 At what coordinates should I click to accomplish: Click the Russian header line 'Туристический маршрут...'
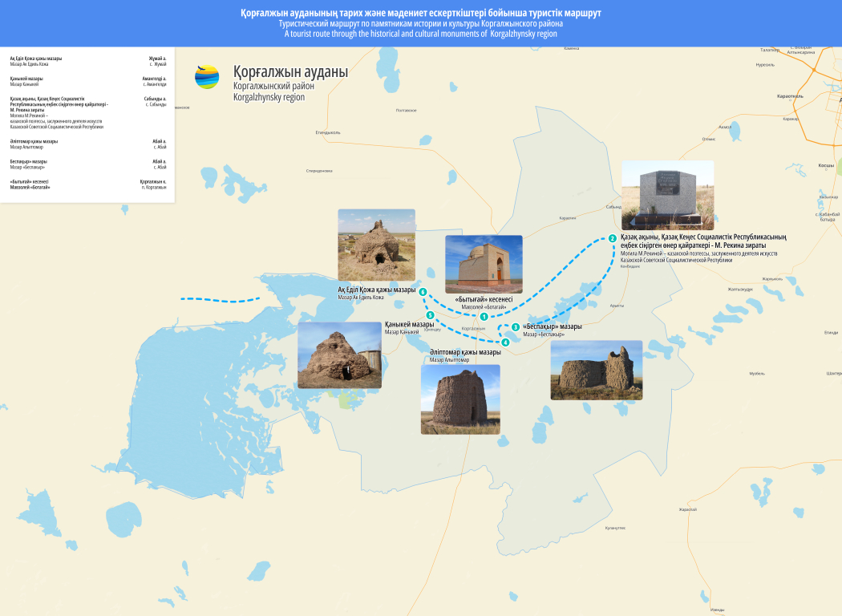[x=421, y=23]
